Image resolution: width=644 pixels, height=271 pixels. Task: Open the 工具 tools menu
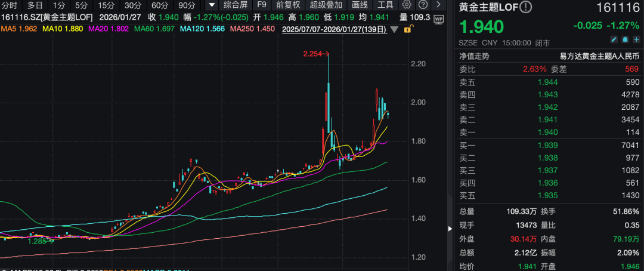pos(386,5)
